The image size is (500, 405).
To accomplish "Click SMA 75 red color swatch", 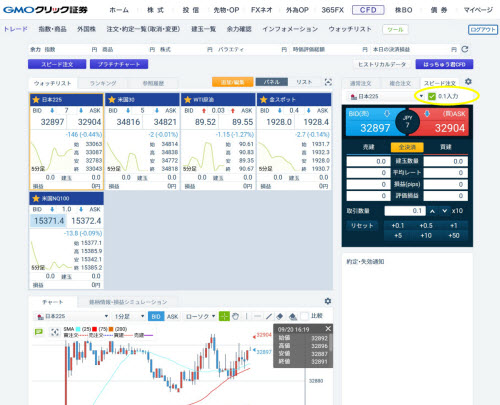I will tap(94, 329).
